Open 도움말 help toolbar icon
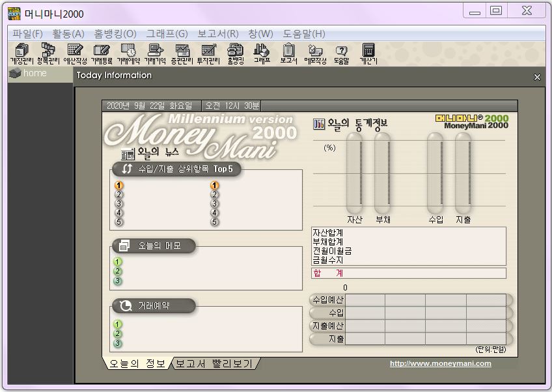The height and width of the screenshot is (392, 552). pos(342,54)
